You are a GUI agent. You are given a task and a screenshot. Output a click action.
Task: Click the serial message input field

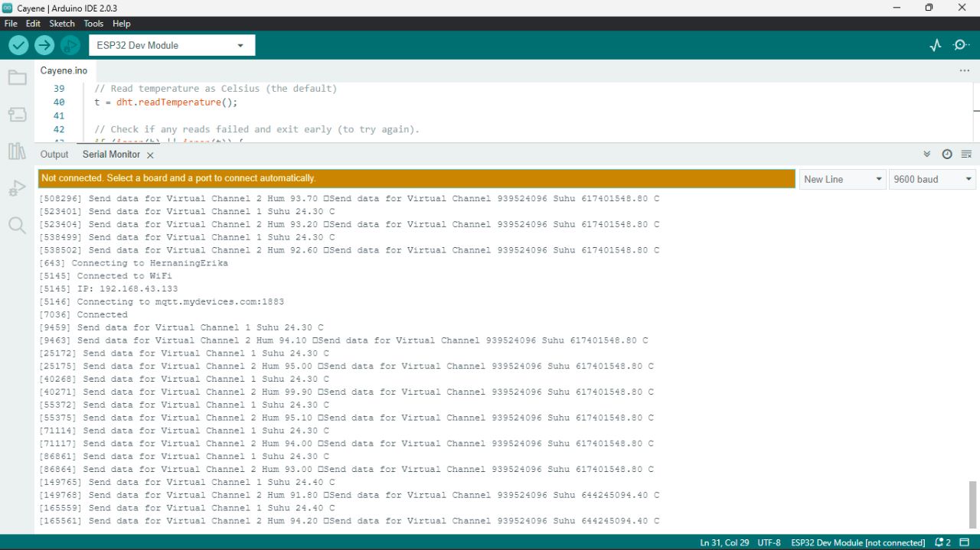(x=416, y=178)
